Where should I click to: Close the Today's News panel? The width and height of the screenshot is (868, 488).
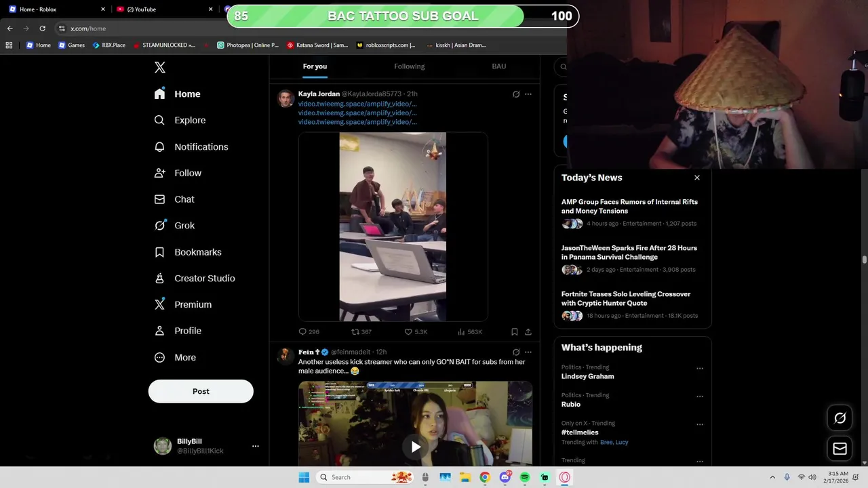coord(697,178)
